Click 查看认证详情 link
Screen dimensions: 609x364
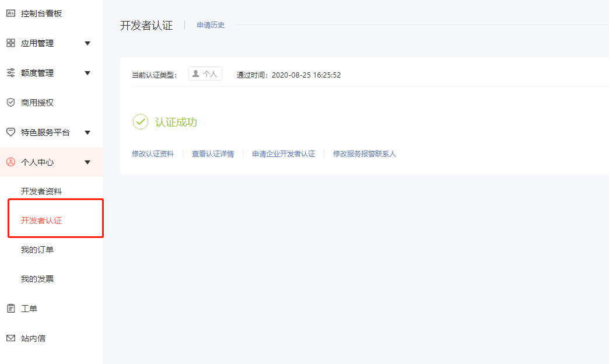pyautogui.click(x=213, y=154)
